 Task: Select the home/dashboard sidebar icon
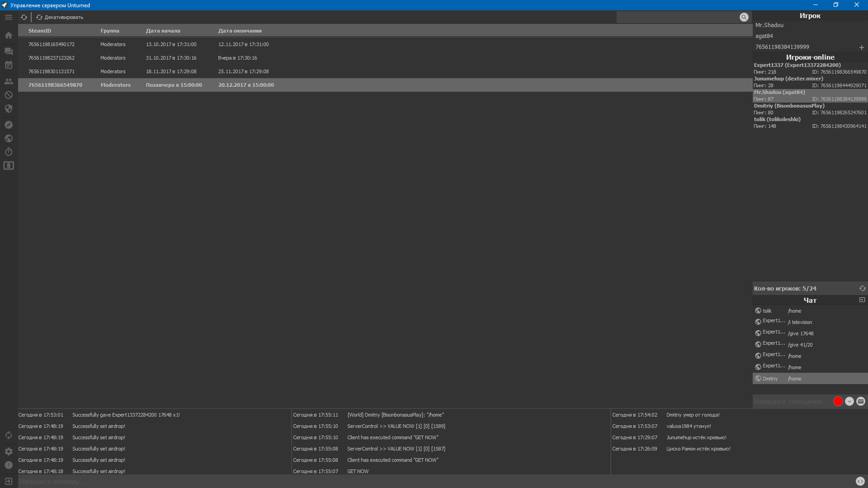[8, 34]
